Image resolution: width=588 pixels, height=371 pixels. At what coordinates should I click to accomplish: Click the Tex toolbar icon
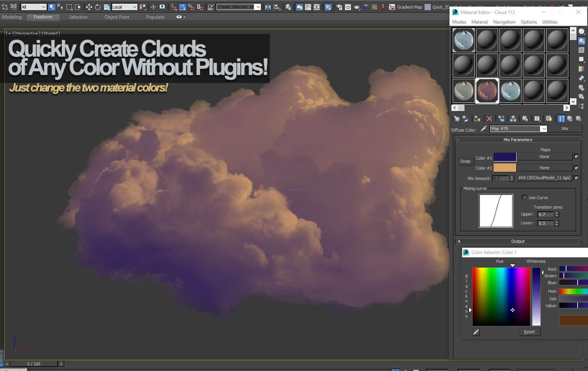392,7
